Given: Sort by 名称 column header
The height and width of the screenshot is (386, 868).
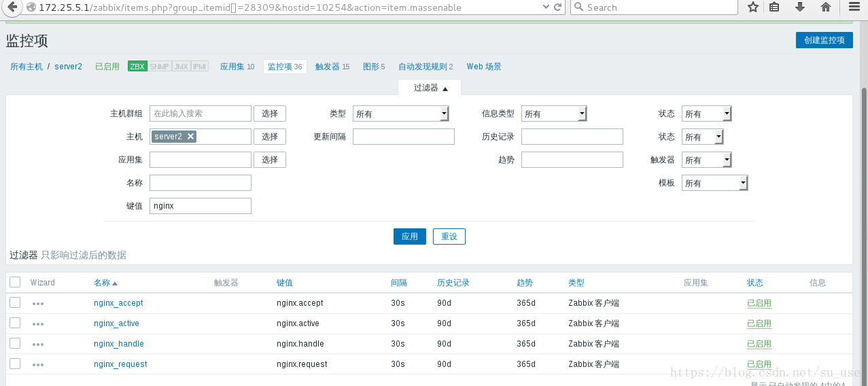Looking at the screenshot, I should (105, 283).
